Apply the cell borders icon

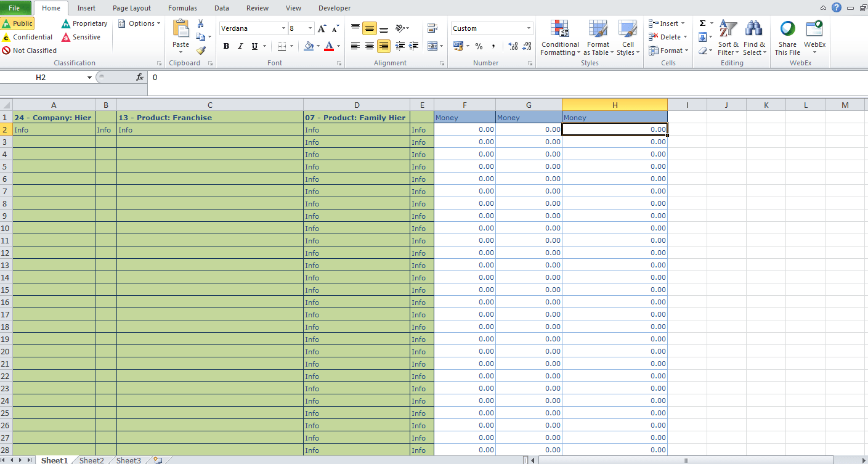[282, 46]
